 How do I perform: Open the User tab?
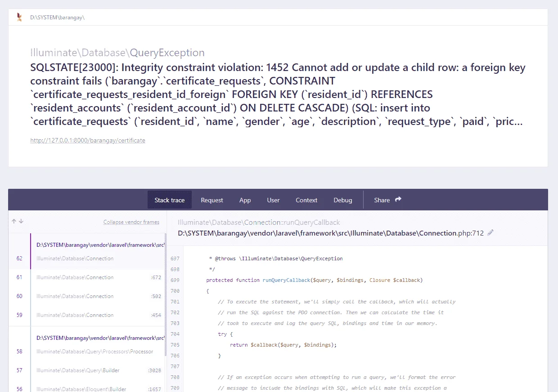273,200
